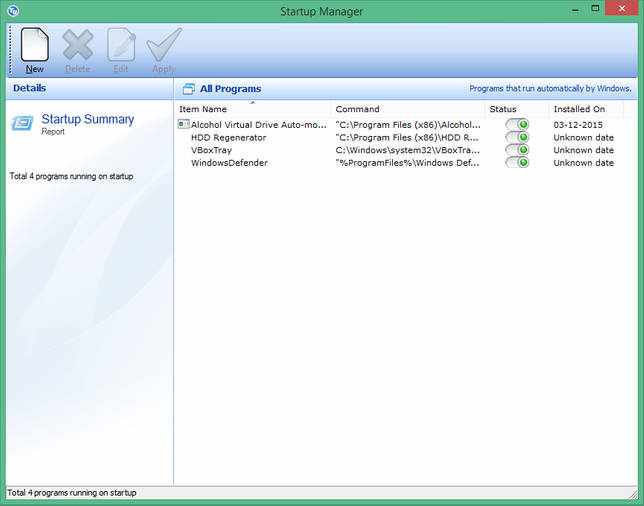Screen dimensions: 644x506
Task: Click the Report label under Startup Summary
Action: [x=53, y=131]
